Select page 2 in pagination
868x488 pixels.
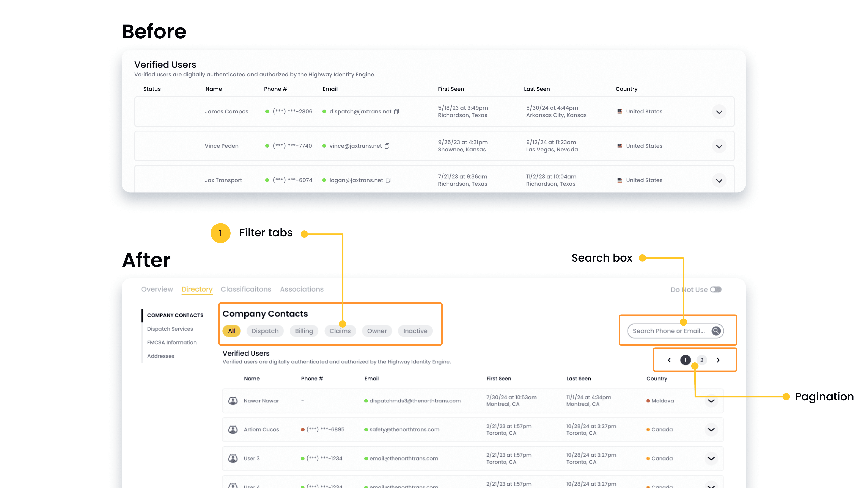point(702,360)
